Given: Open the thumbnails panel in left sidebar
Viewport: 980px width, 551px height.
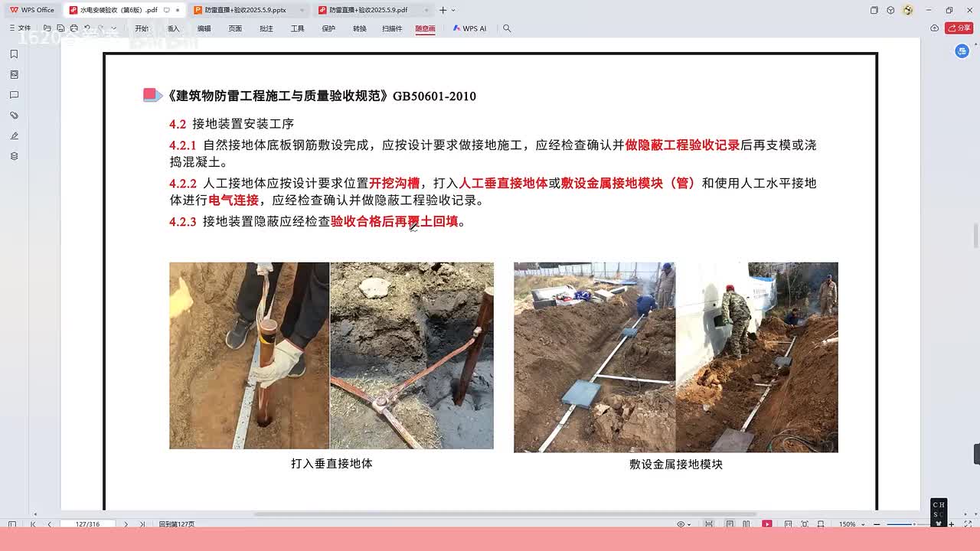Looking at the screenshot, I should [14, 74].
